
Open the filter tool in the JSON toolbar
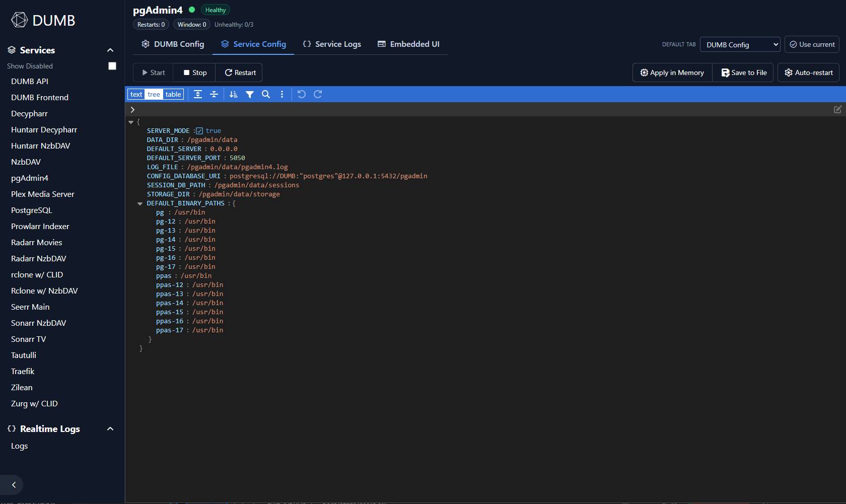(x=250, y=94)
